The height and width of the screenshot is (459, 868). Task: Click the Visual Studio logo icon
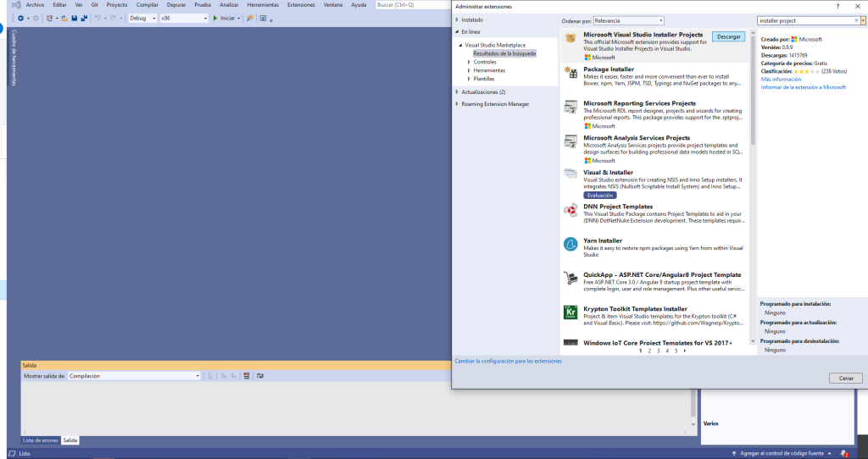(x=16, y=5)
